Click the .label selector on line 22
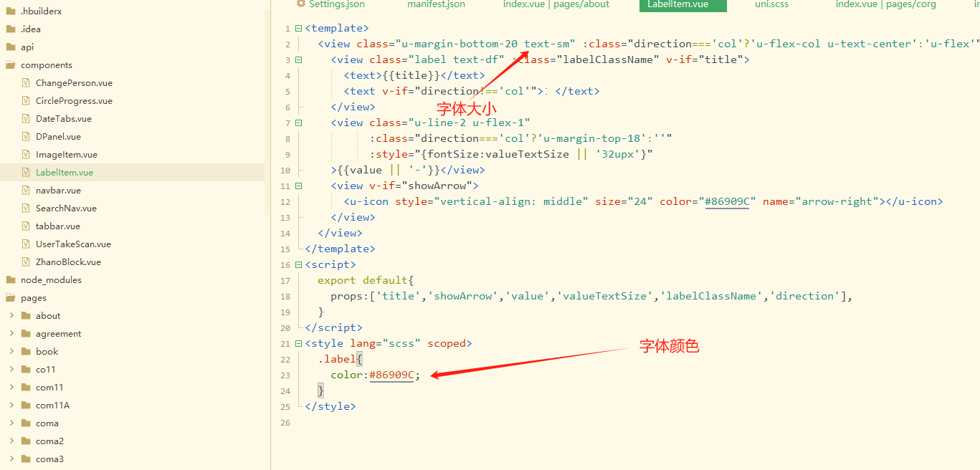Viewport: 980px width, 470px height. (338, 359)
